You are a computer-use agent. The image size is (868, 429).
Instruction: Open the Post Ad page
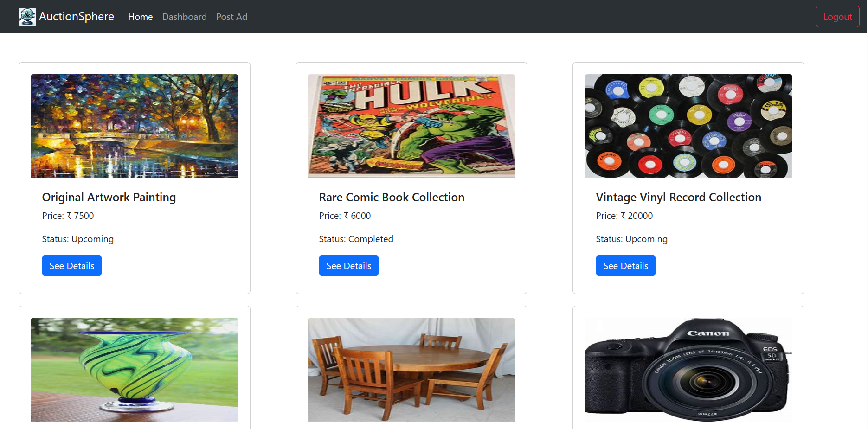tap(231, 17)
